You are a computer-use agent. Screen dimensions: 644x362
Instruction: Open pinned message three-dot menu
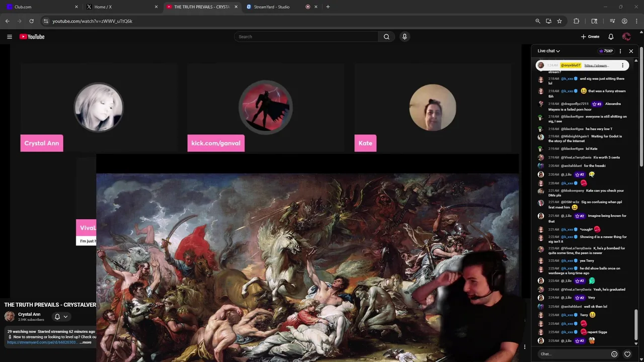pos(623,65)
